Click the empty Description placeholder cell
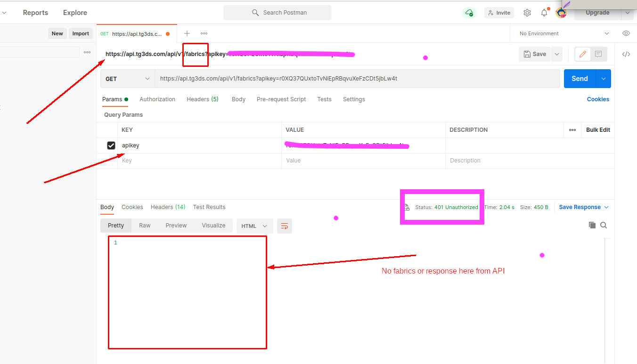The height and width of the screenshot is (364, 637). click(x=530, y=161)
